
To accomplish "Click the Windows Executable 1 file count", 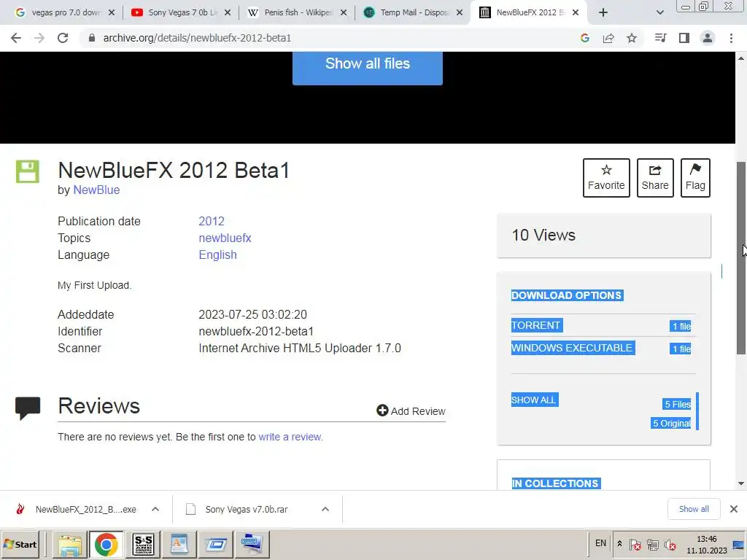I will [x=681, y=349].
